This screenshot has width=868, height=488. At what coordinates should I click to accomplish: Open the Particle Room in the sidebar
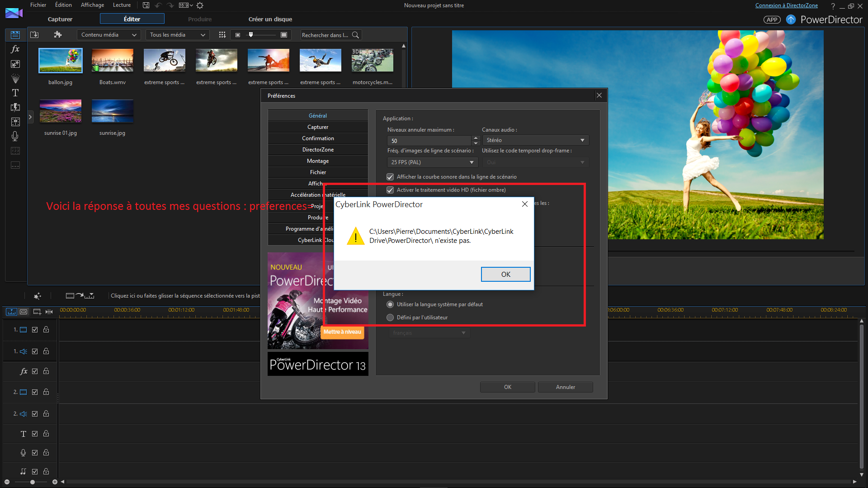15,78
